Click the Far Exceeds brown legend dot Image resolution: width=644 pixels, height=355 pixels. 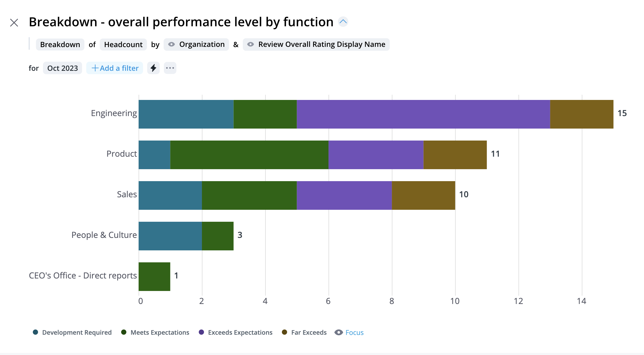tap(284, 332)
